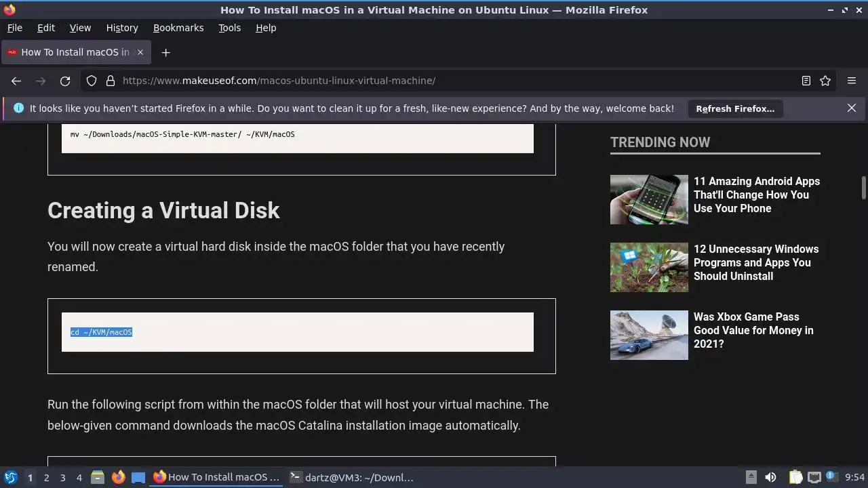Open Firefox application hamburger menu
Screen dimensions: 868x488
tap(852, 81)
